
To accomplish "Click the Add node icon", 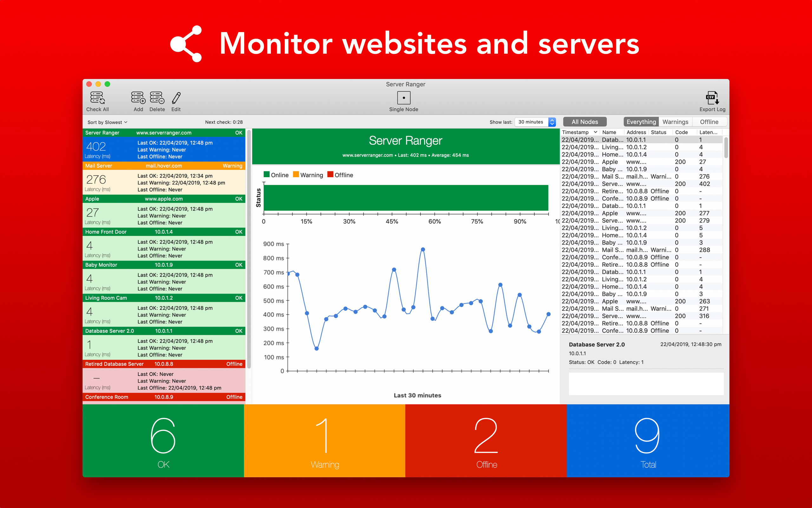I will 138,98.
